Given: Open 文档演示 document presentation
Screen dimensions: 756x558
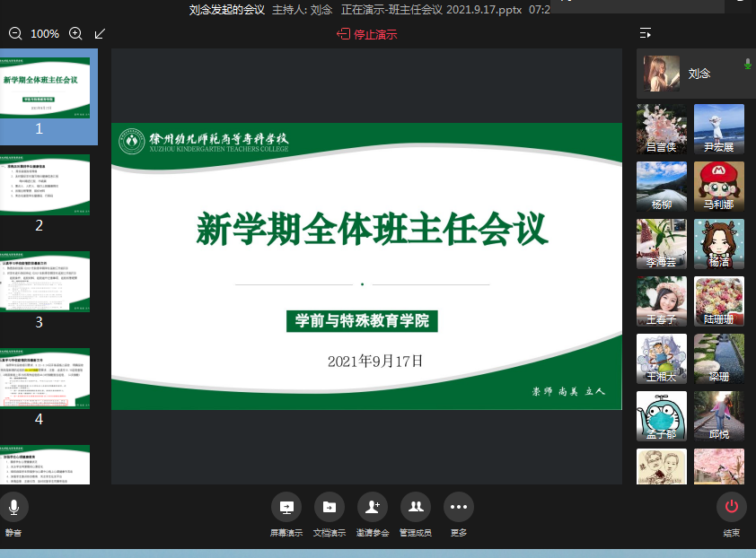Looking at the screenshot, I should [329, 508].
